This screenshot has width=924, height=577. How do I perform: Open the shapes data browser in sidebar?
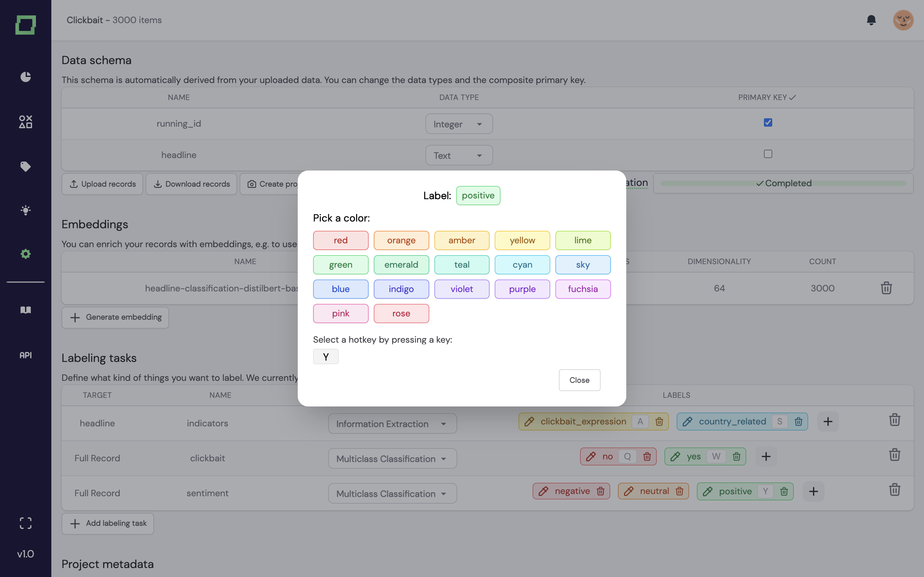coord(26,122)
